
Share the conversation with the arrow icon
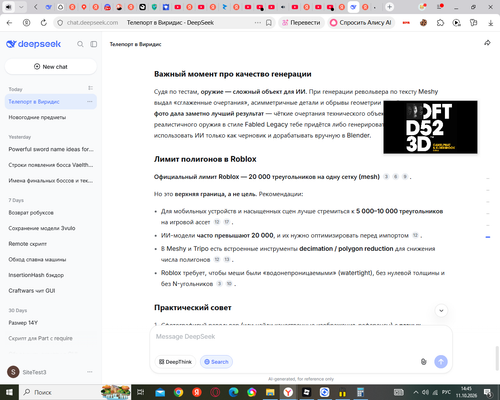tap(487, 43)
